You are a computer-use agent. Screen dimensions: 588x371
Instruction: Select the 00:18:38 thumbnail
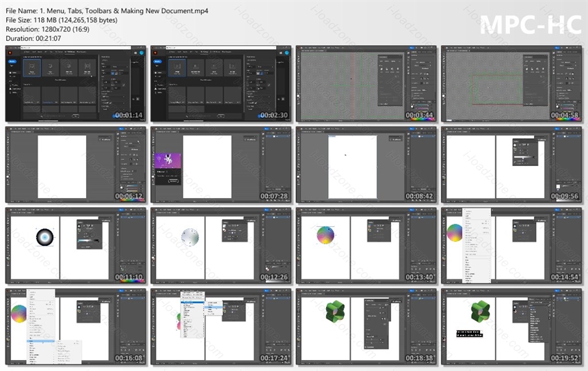[366, 327]
